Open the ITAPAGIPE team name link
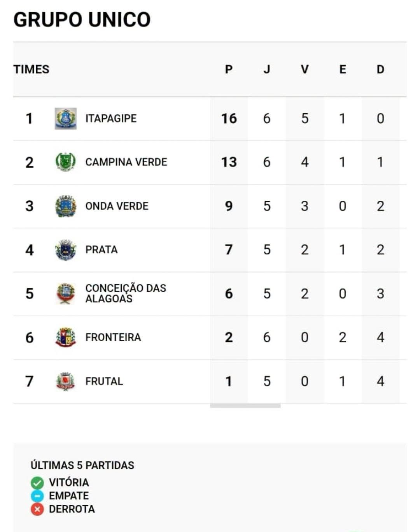Screen dimensions: 420x532 (x=111, y=118)
